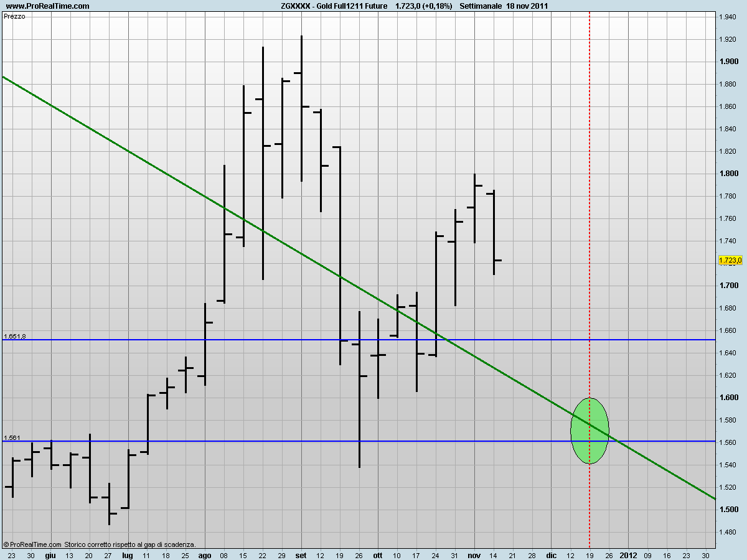This screenshot has width=747, height=560.
Task: Click the 1.820 price axis label
Action: (728, 151)
